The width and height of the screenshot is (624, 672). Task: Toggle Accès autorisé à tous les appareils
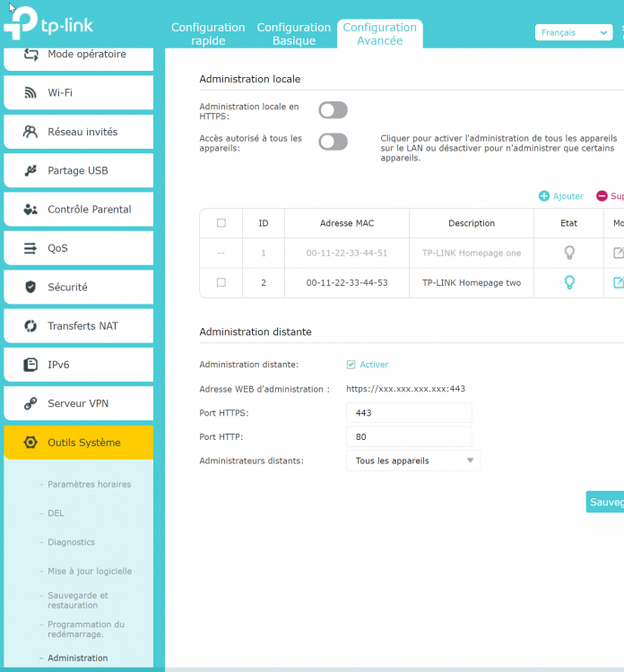click(x=333, y=142)
